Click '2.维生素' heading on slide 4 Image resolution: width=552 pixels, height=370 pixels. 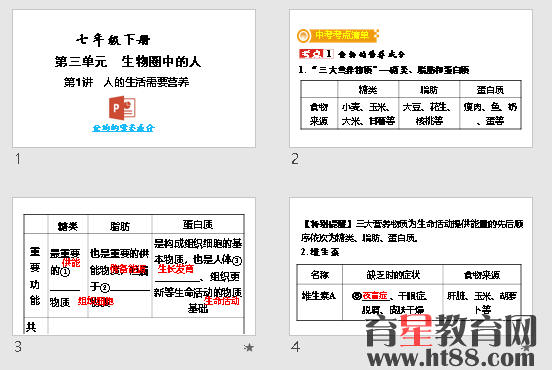(x=320, y=252)
